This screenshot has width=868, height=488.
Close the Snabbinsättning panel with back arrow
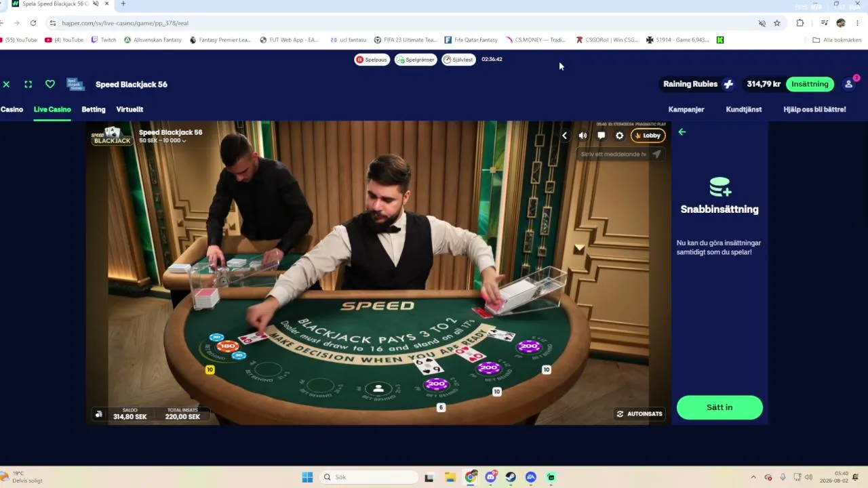coord(682,132)
